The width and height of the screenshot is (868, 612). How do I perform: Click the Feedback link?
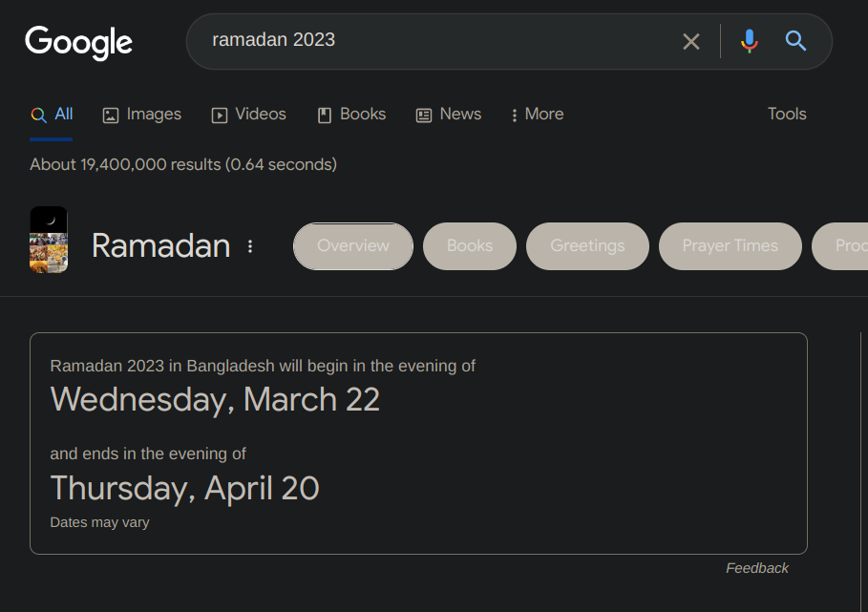[756, 568]
